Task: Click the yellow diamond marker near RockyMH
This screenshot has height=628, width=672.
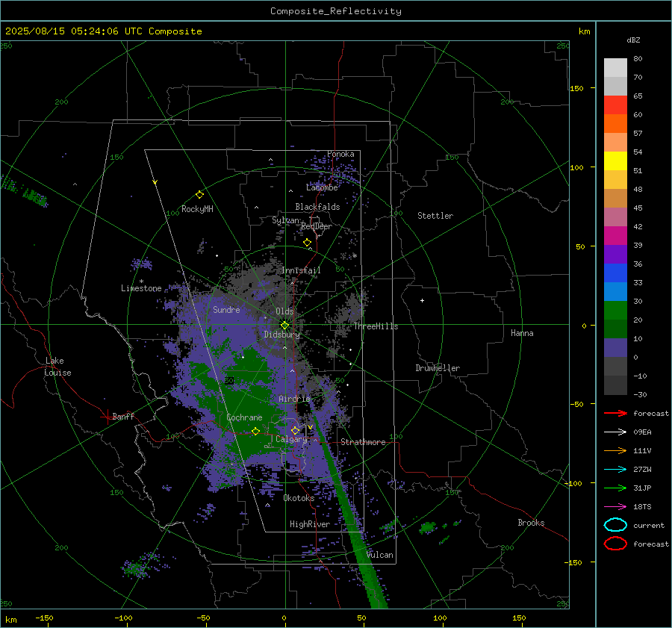Action: (x=199, y=195)
